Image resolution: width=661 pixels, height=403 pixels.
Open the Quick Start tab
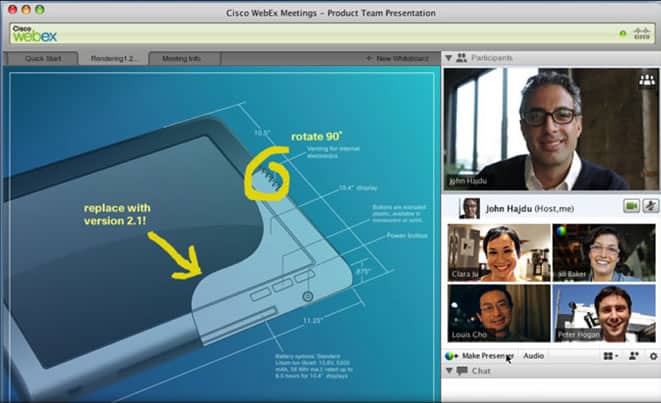(43, 58)
